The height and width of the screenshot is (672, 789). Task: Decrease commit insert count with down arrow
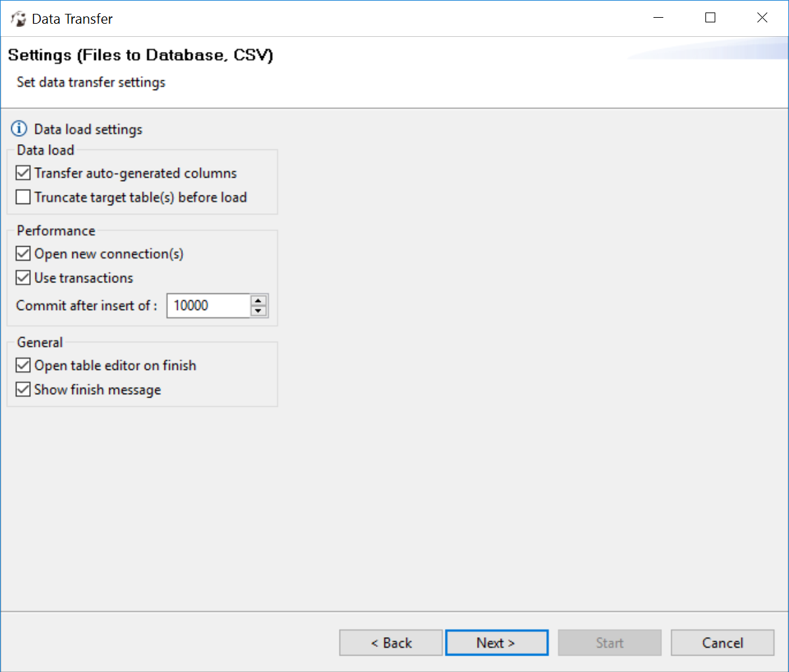pyautogui.click(x=259, y=311)
